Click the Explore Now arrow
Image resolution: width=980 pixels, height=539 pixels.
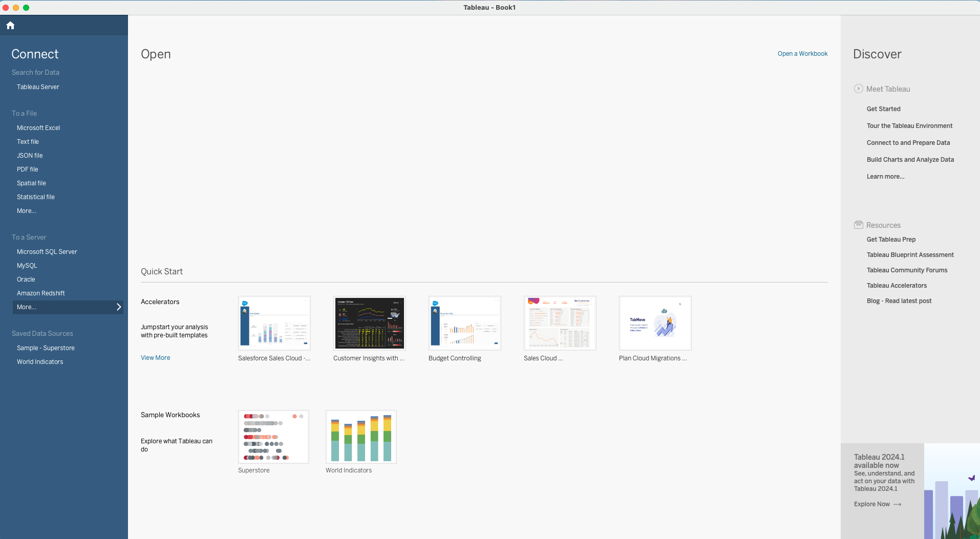pyautogui.click(x=898, y=504)
